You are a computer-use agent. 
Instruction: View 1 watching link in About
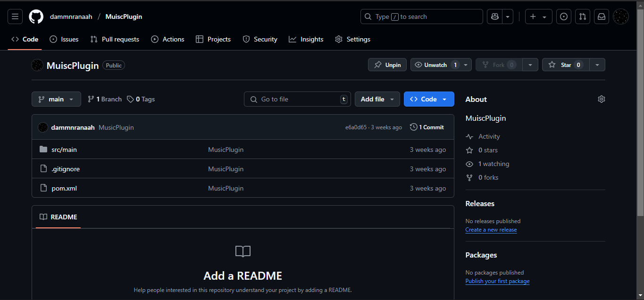pyautogui.click(x=487, y=164)
